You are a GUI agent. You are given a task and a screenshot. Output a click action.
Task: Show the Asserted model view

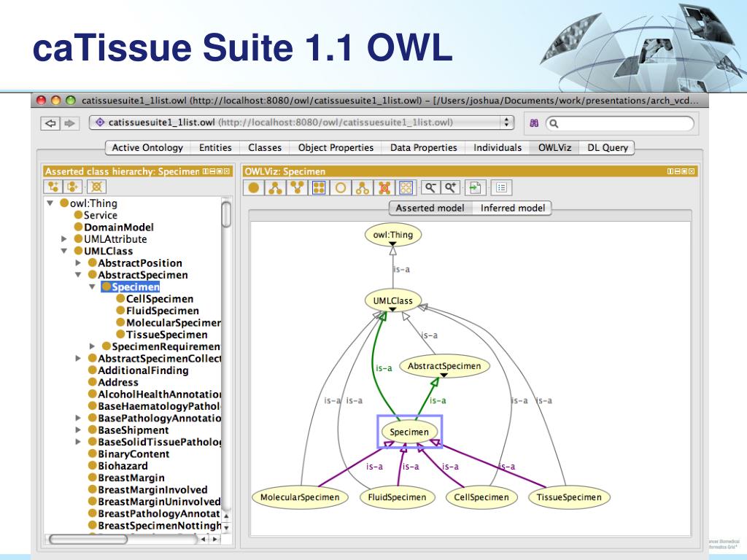coord(430,208)
